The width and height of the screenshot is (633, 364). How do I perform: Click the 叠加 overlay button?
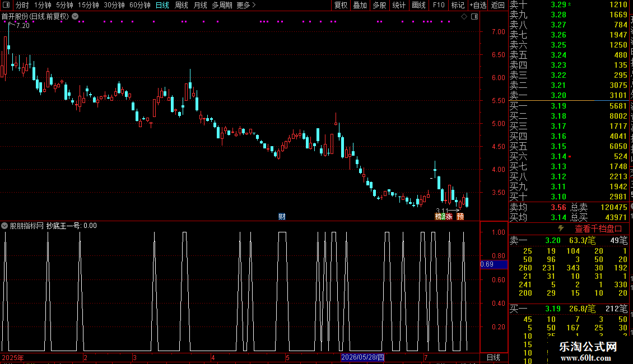(360, 5)
